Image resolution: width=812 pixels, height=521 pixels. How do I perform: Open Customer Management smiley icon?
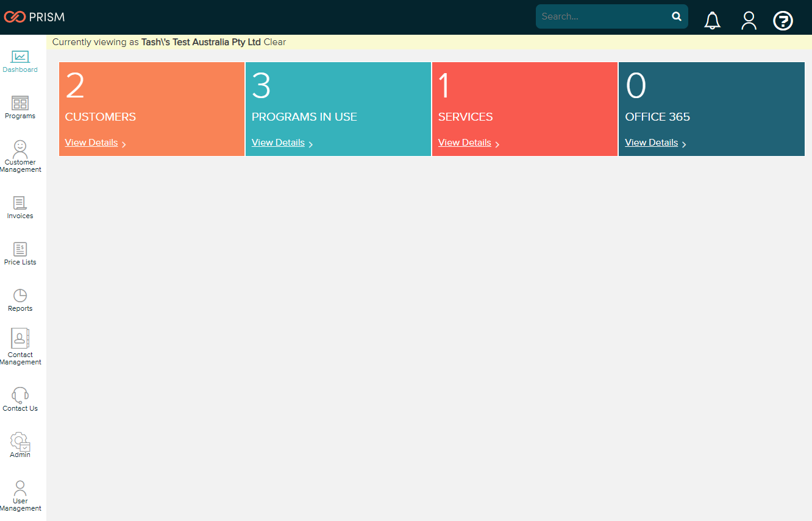pyautogui.click(x=20, y=149)
